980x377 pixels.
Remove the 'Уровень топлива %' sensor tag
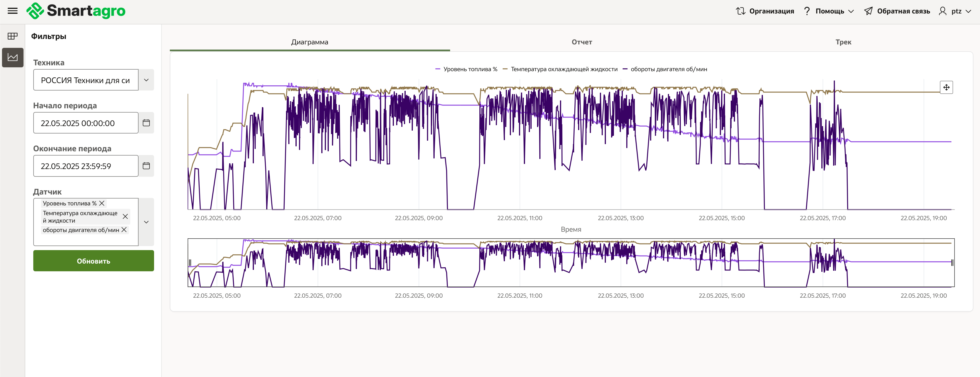click(x=102, y=203)
